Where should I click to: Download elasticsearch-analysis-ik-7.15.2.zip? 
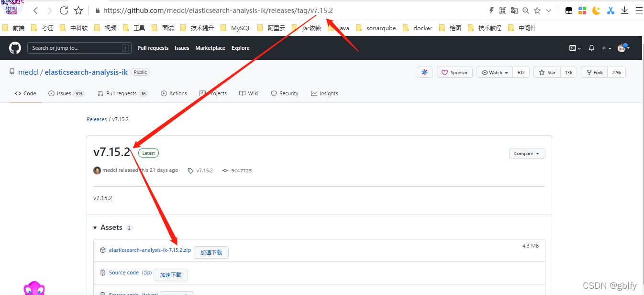150,250
